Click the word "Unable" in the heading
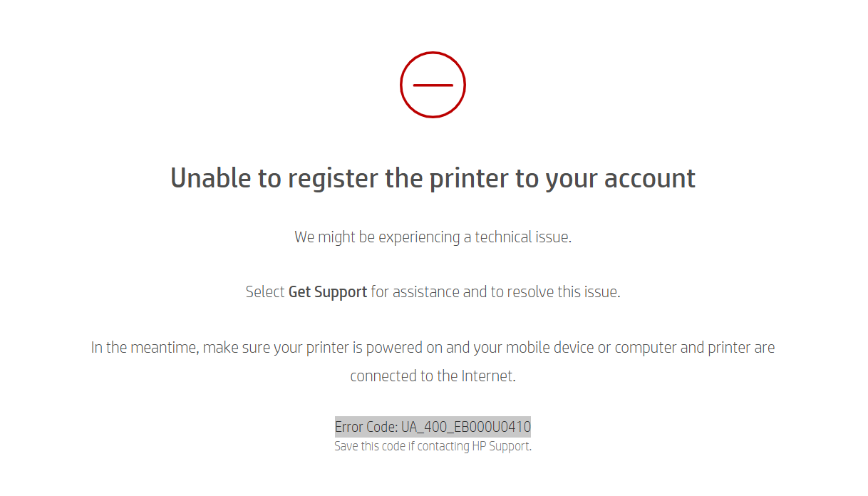 pos(211,178)
